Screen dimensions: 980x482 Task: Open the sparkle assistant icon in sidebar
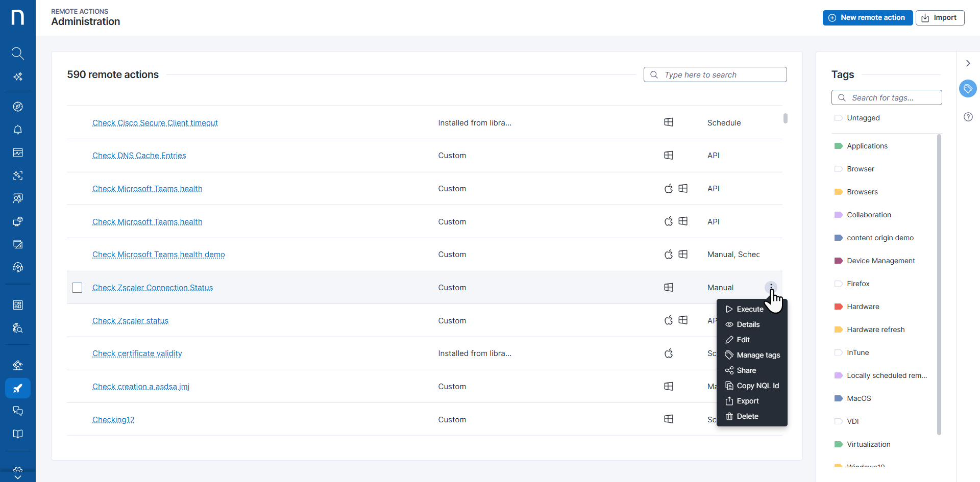click(18, 77)
